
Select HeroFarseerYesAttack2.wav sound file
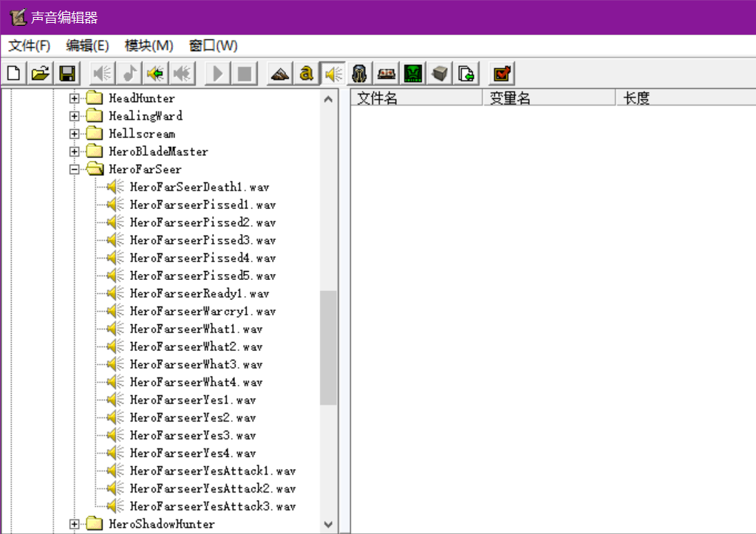212,488
